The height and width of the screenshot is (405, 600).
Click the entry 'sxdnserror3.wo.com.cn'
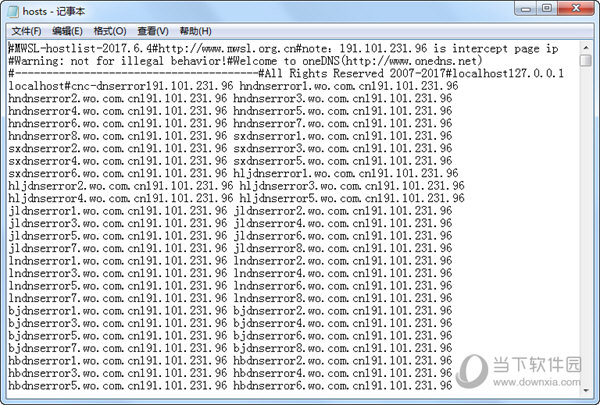298,148
